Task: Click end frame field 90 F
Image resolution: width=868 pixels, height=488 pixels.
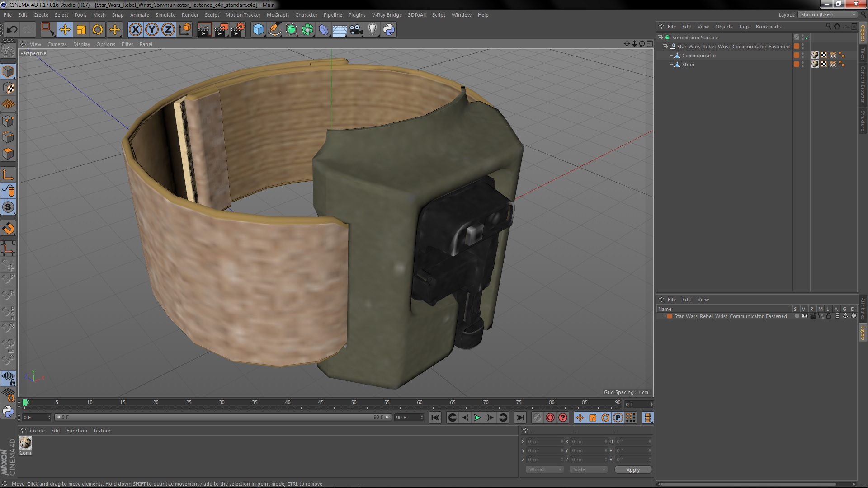Action: tap(409, 418)
